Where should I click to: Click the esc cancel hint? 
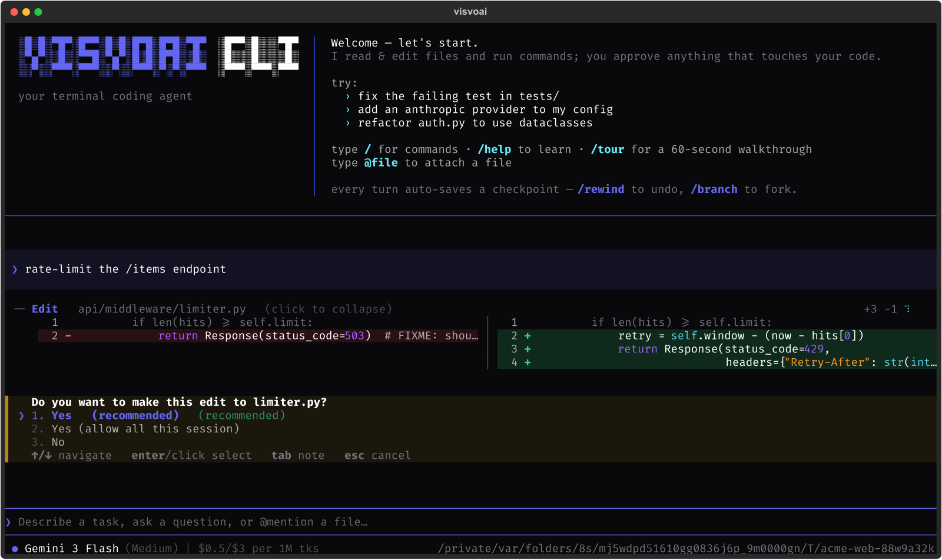(x=377, y=455)
